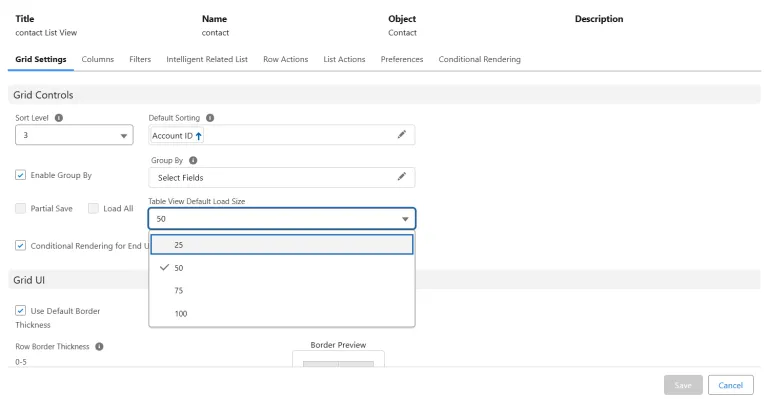Click the Default Sorting info icon
Viewport: 768px width, 399px height.
pyautogui.click(x=210, y=118)
